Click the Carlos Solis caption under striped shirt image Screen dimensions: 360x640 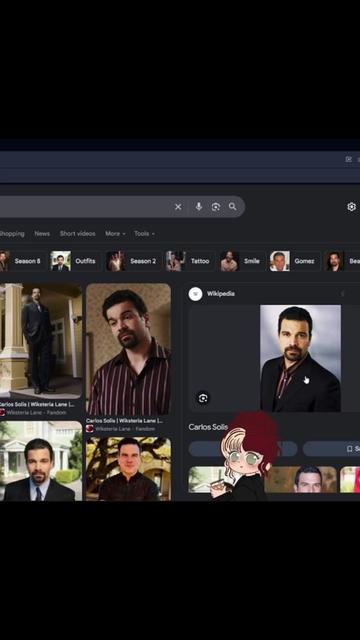click(124, 420)
